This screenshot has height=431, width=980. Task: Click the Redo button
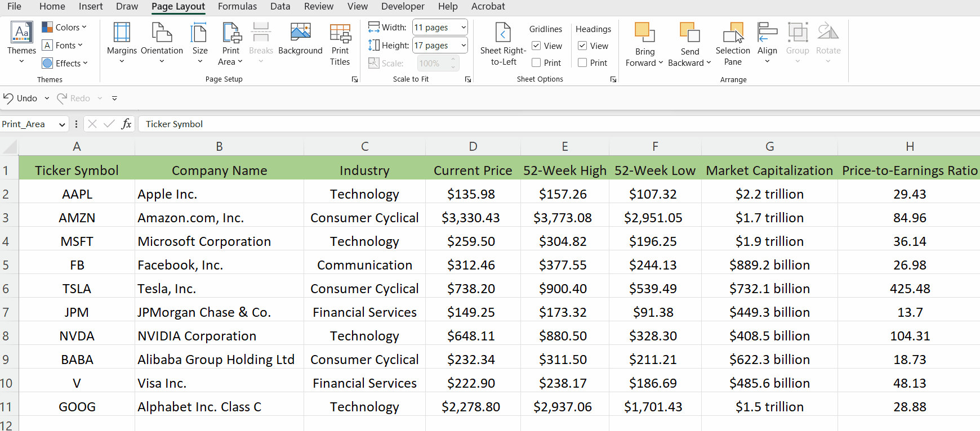point(74,98)
